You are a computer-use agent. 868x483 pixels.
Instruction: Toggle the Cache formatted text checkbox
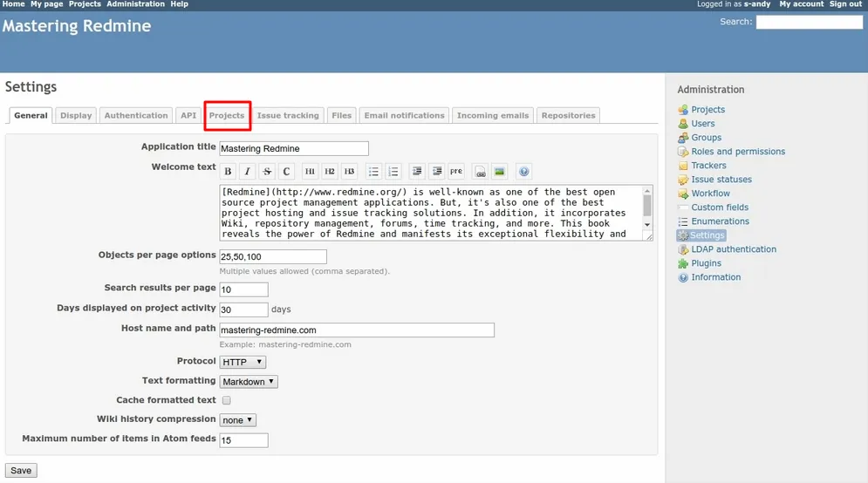pos(226,400)
